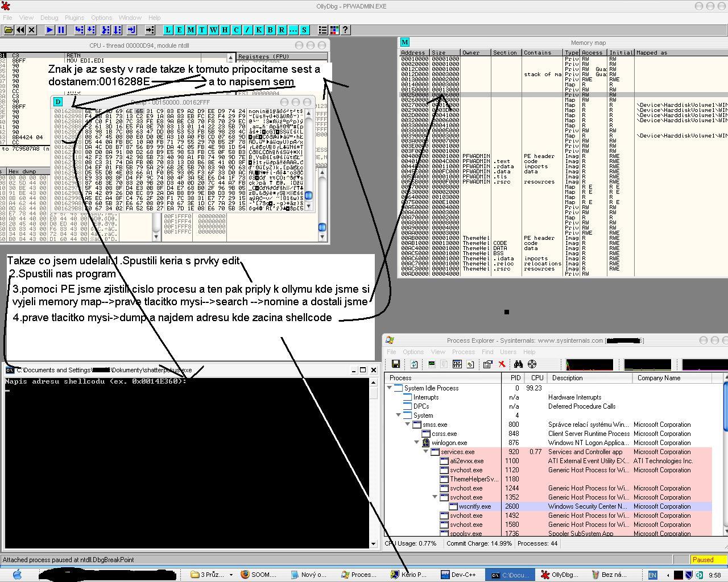
Task: Show Source via S button
Action: (x=304, y=30)
